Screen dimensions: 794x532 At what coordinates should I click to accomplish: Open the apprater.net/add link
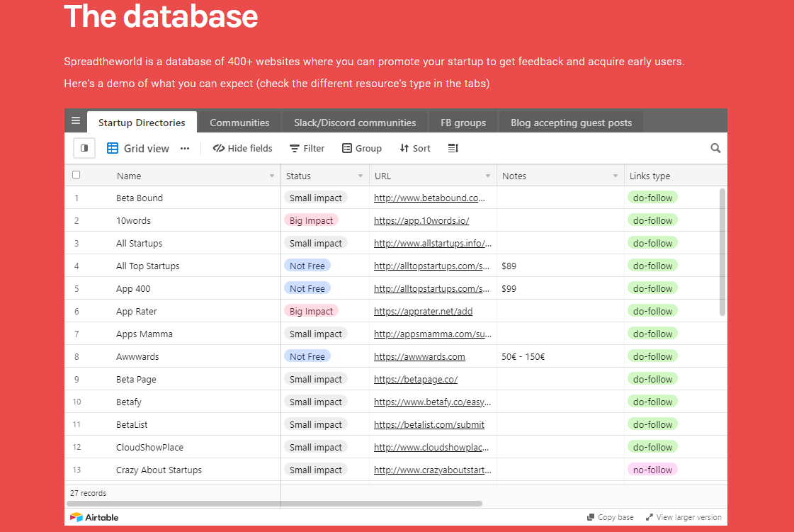tap(423, 312)
